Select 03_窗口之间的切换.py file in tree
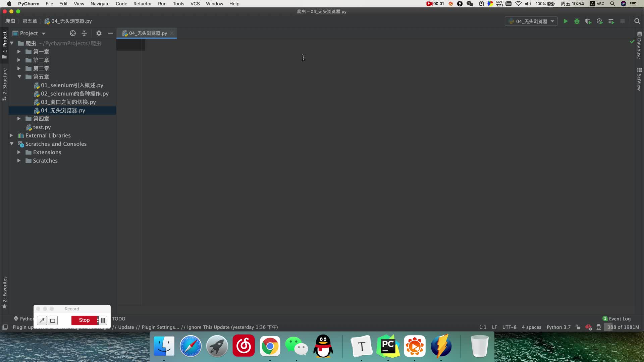 click(68, 102)
